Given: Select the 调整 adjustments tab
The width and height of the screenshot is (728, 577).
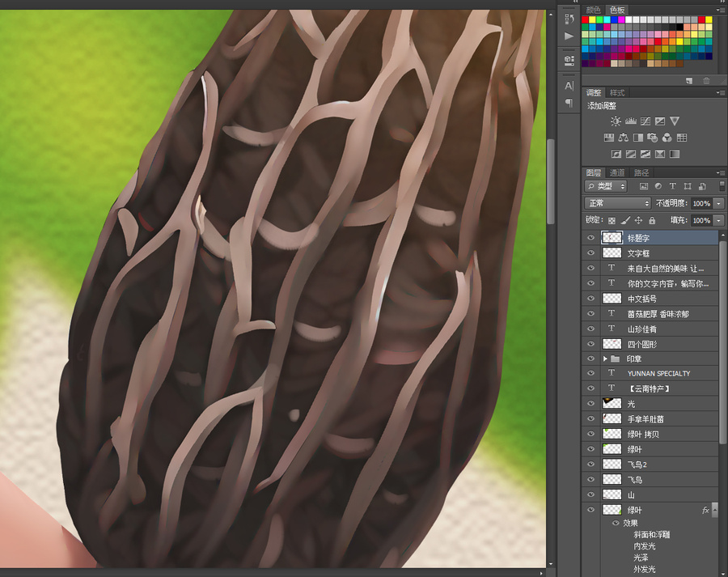Looking at the screenshot, I should click(x=594, y=92).
